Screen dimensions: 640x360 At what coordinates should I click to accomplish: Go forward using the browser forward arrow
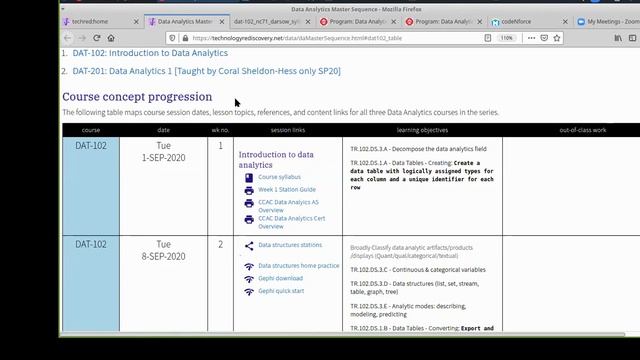[x=82, y=38]
